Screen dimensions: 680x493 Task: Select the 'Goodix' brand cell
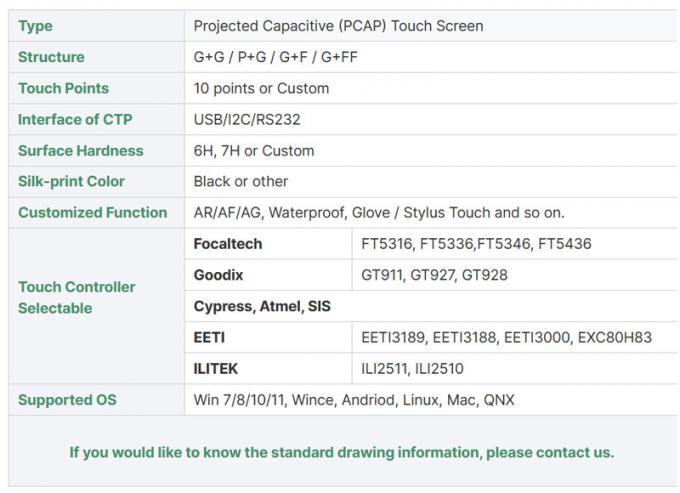coord(218,275)
